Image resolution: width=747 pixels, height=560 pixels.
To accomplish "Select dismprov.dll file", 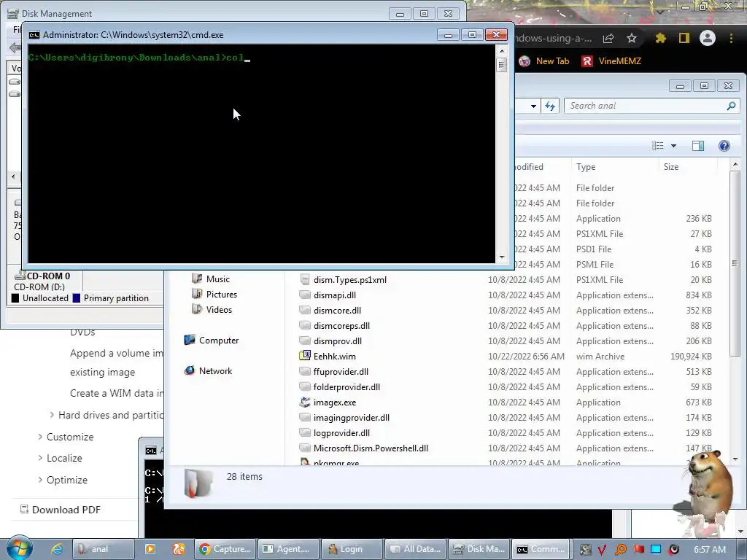I will click(x=337, y=341).
